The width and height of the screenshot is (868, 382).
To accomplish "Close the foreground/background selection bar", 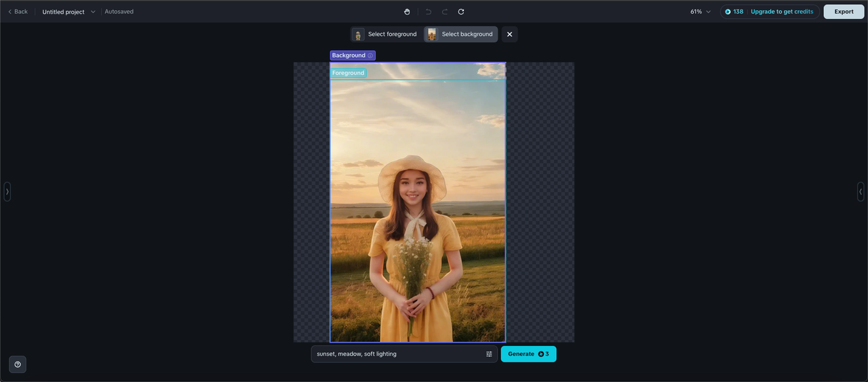I will [510, 35].
